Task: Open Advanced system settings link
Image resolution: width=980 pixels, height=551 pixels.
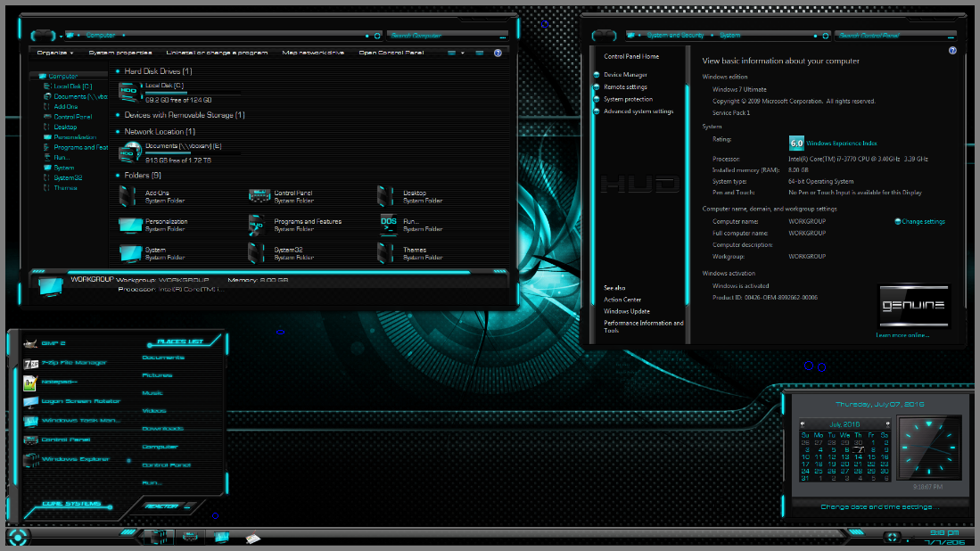Action: coord(638,111)
